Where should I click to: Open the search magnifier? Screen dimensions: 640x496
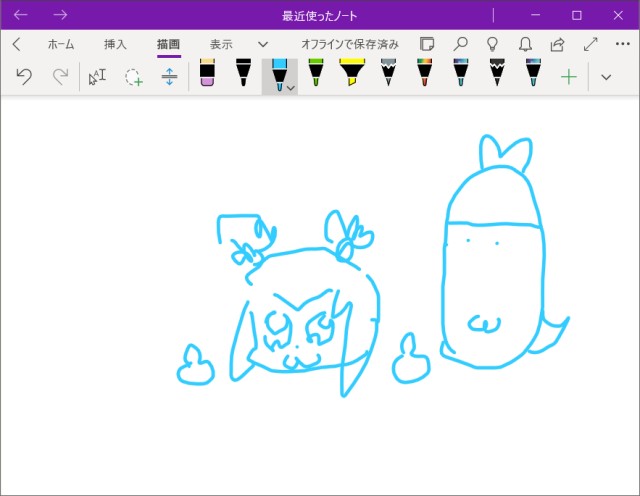(x=460, y=44)
